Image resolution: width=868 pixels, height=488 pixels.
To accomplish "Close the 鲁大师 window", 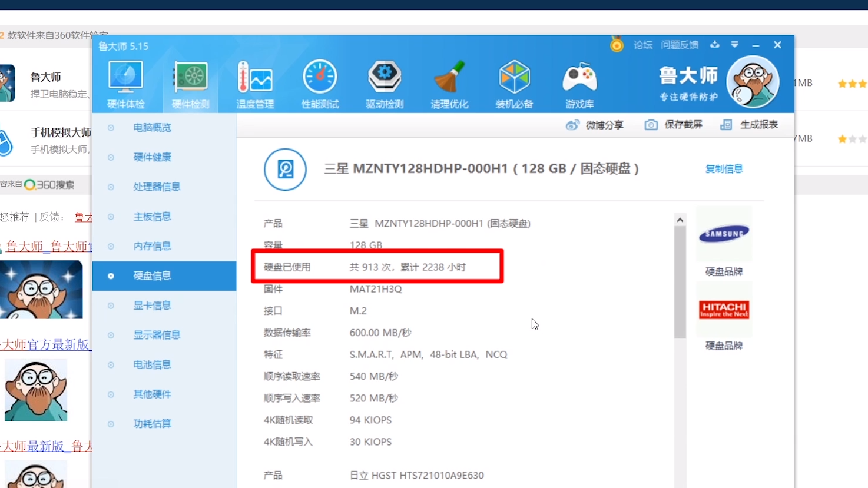I will tap(777, 45).
